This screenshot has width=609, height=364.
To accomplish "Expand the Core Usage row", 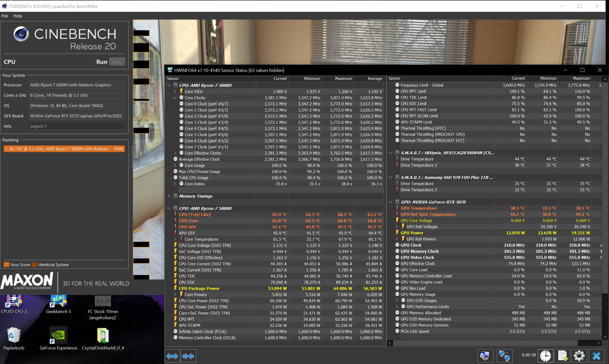I will pyautogui.click(x=175, y=165).
